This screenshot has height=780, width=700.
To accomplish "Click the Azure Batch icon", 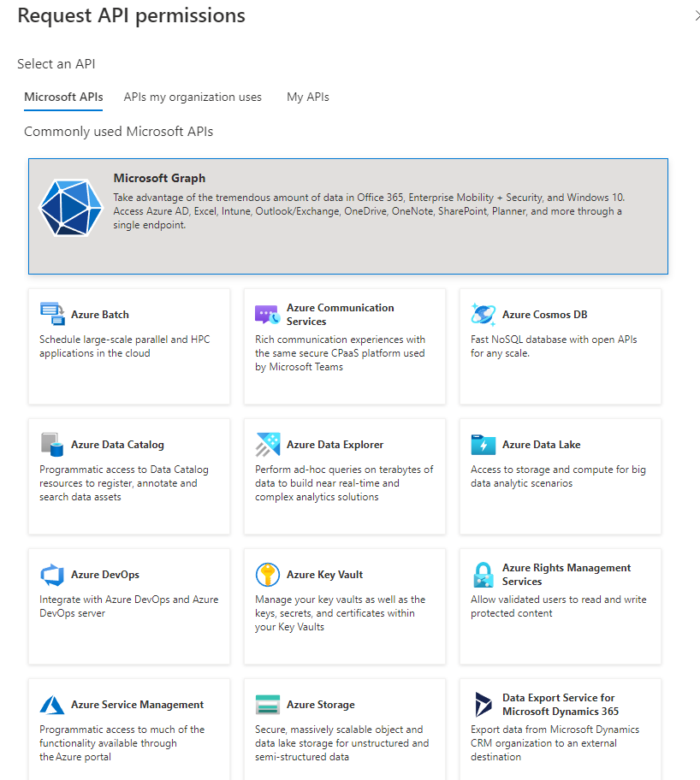I will pos(52,314).
